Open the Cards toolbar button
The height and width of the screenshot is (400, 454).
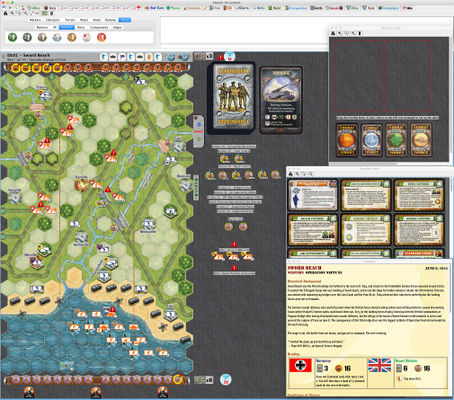(317, 8)
